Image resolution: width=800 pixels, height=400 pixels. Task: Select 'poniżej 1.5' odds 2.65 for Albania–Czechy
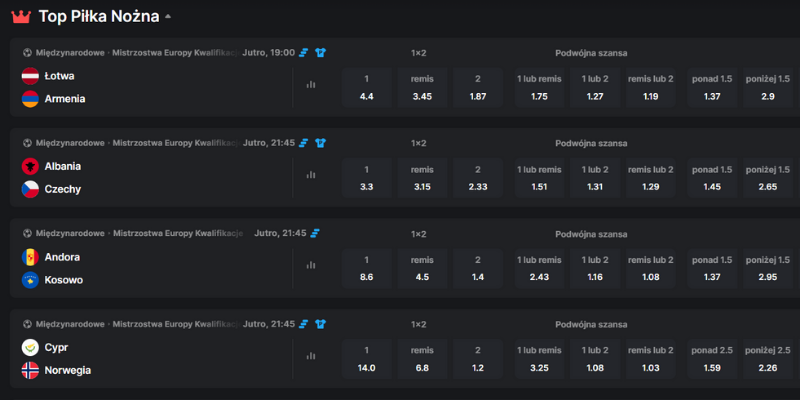pos(769,178)
